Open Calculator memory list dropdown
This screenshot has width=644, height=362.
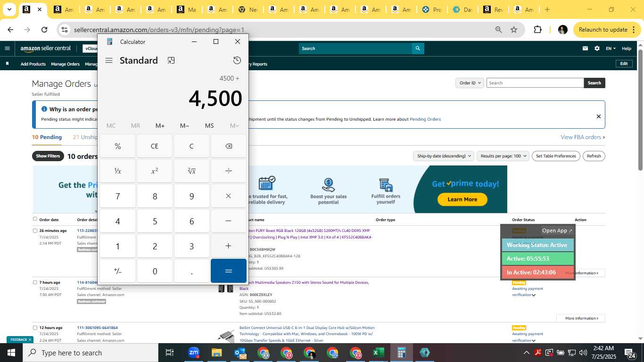pos(234,125)
